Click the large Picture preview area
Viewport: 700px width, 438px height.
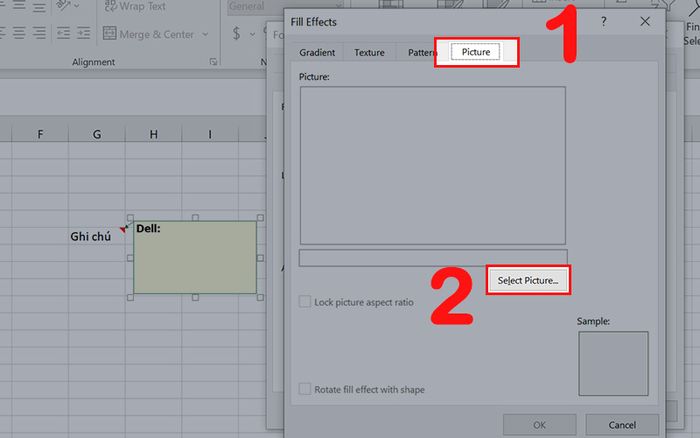click(x=433, y=165)
